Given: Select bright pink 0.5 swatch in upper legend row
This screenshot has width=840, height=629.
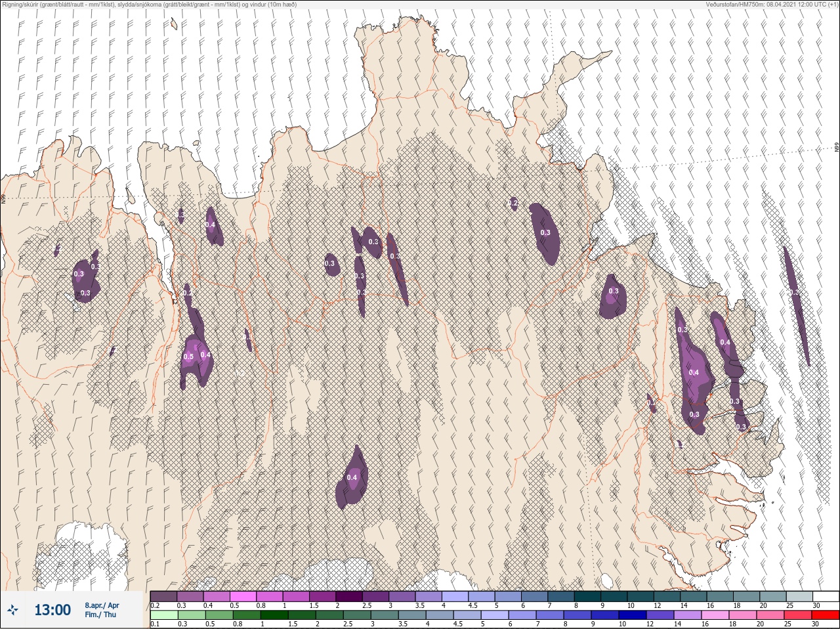Looking at the screenshot, I should click(243, 596).
